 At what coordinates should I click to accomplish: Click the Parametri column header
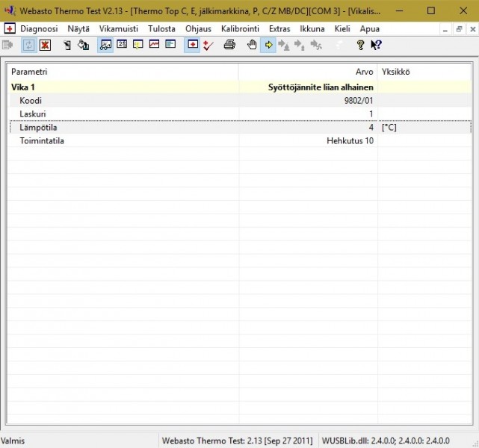30,72
